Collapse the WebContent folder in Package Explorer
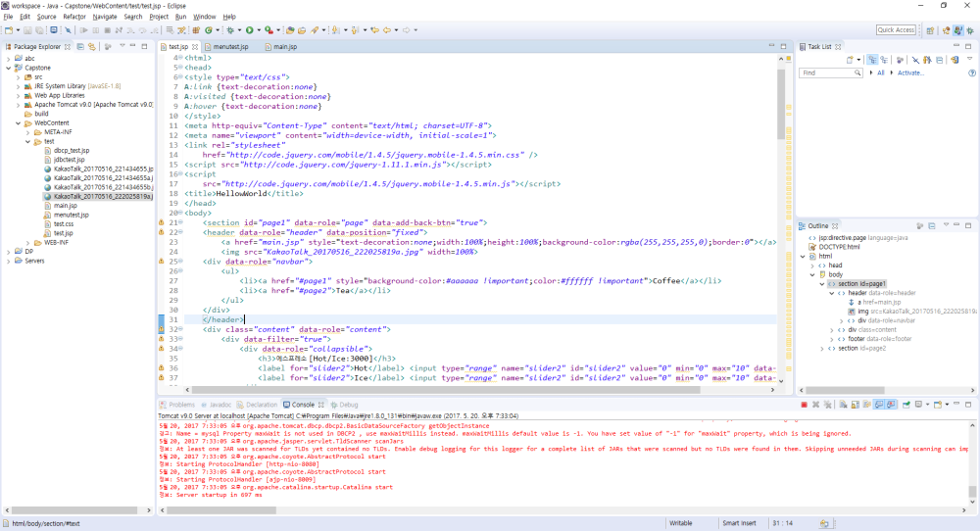 (18, 123)
